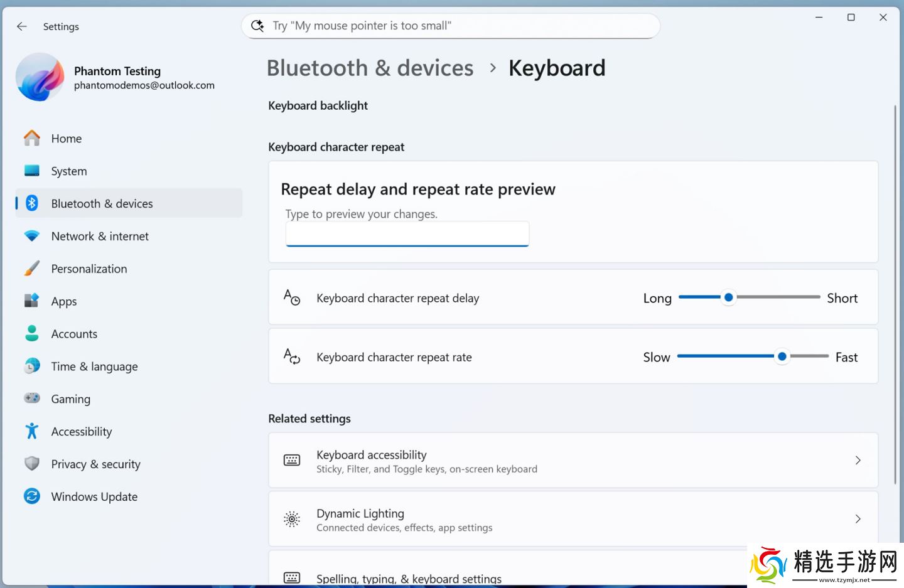904x588 pixels.
Task: Open Home from the sidebar
Action: click(x=66, y=139)
